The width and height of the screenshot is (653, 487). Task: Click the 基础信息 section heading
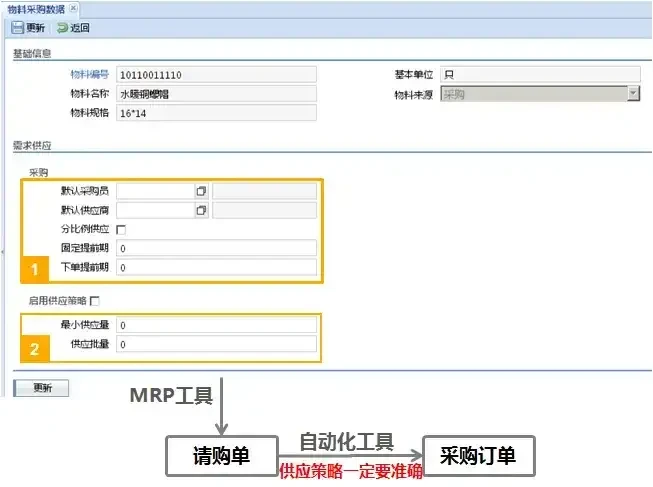click(x=32, y=53)
